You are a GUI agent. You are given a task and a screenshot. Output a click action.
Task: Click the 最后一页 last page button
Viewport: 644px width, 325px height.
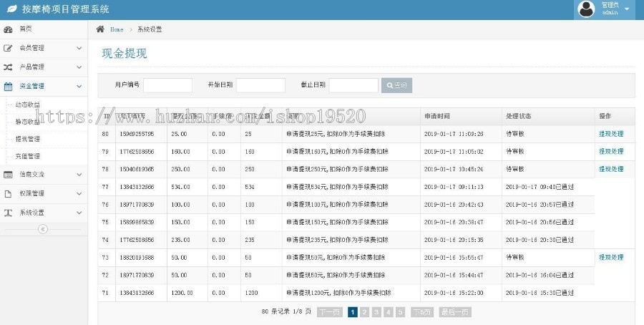[454, 312]
